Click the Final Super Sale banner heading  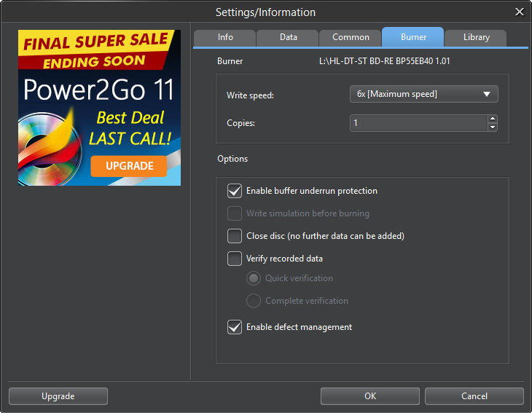coord(96,42)
